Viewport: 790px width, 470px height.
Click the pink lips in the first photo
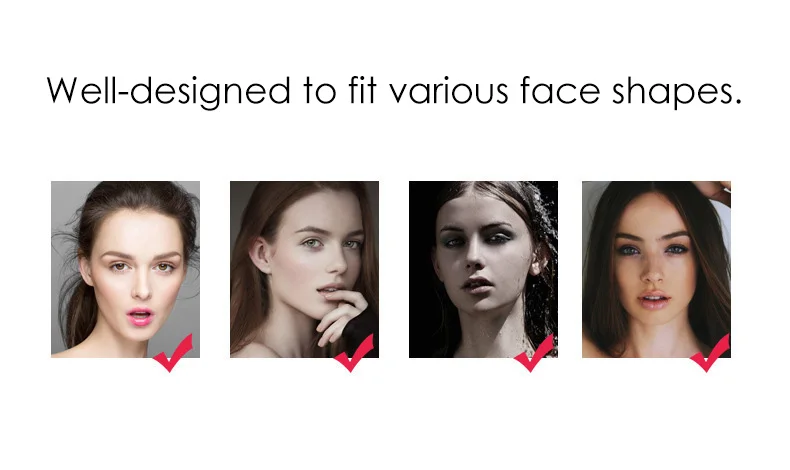141,316
